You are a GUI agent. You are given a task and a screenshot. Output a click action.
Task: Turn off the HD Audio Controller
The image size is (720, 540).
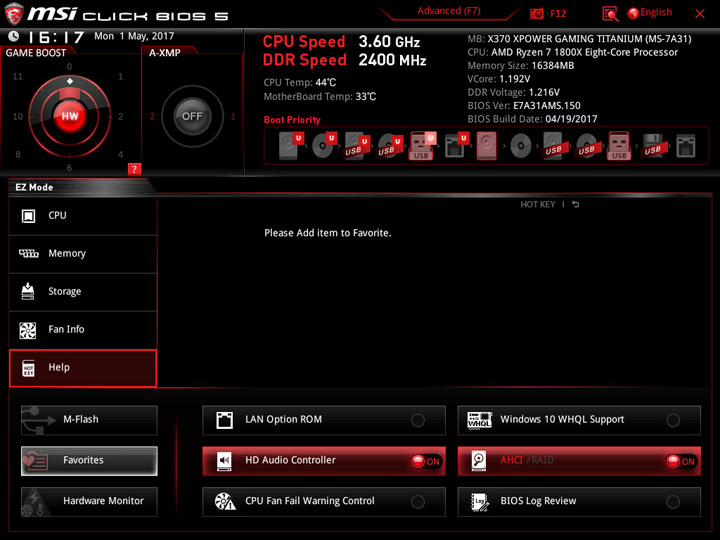pos(324,461)
